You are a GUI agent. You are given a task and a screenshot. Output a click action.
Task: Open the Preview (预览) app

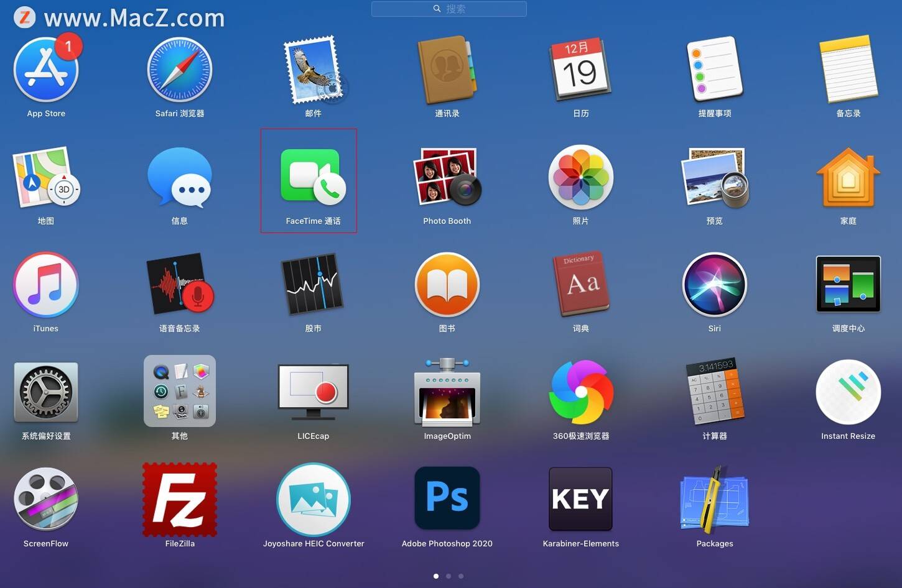pyautogui.click(x=715, y=178)
